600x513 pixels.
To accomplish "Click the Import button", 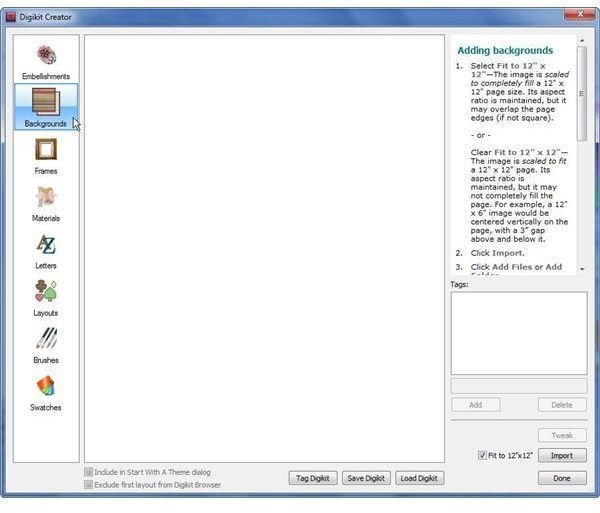I will click(x=562, y=455).
